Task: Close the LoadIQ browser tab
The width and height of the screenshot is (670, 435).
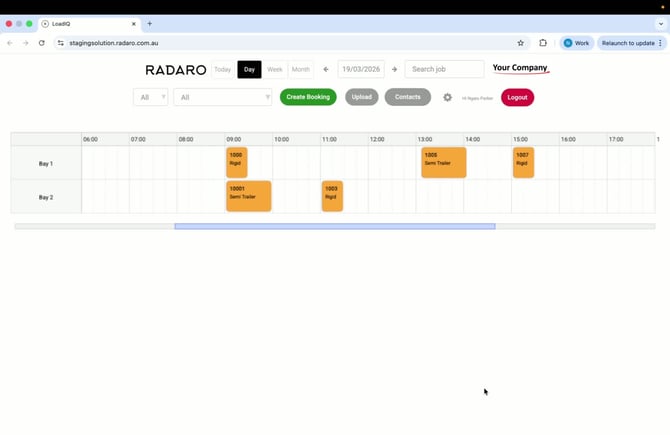Action: (134, 23)
